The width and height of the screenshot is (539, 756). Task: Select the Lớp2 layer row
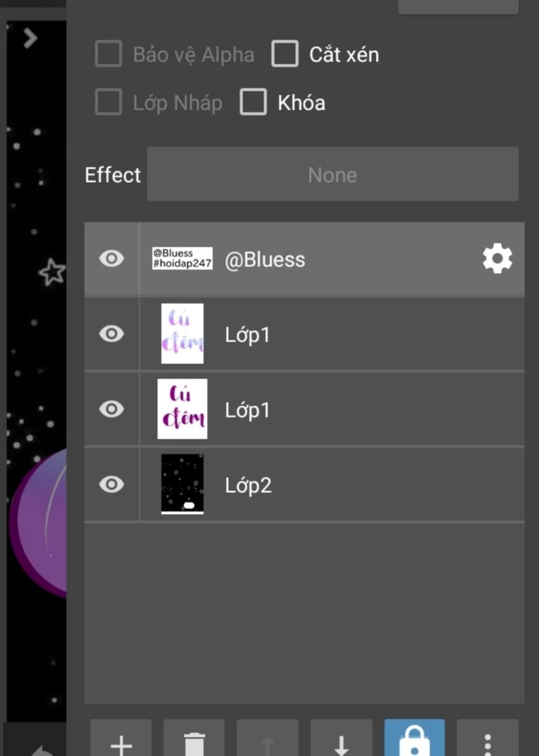[x=304, y=484]
